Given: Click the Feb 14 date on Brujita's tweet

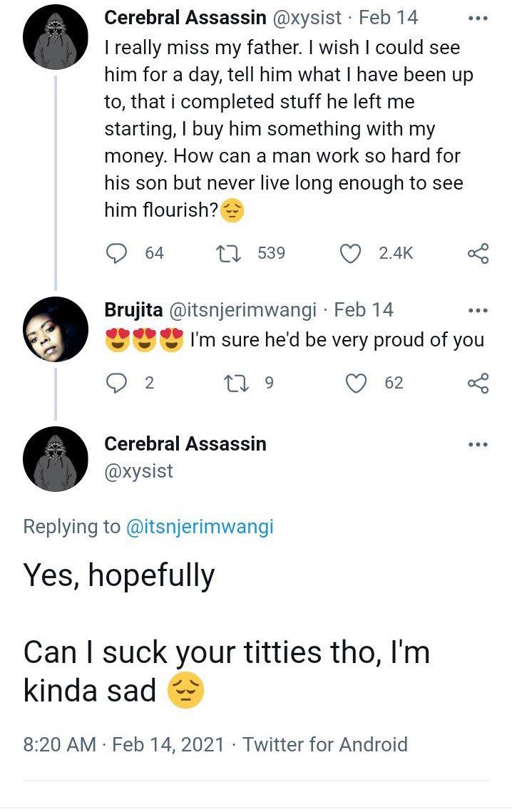Looking at the screenshot, I should pyautogui.click(x=364, y=310).
